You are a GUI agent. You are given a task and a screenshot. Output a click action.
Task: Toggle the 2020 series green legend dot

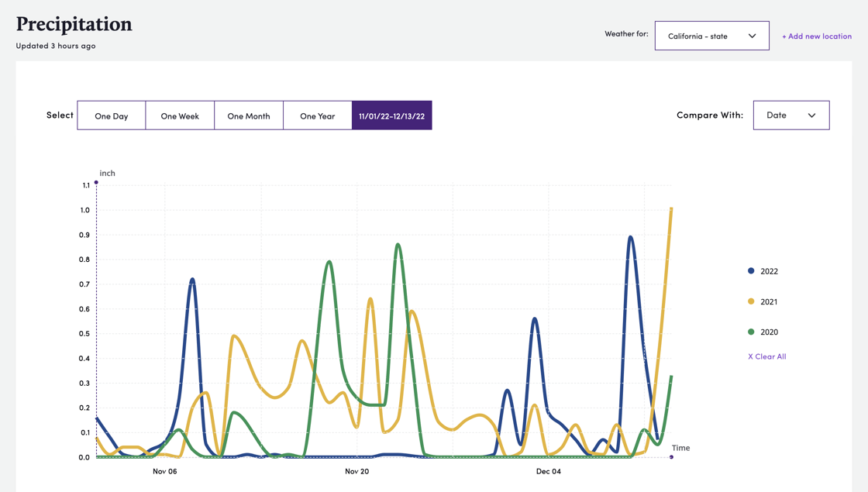751,332
